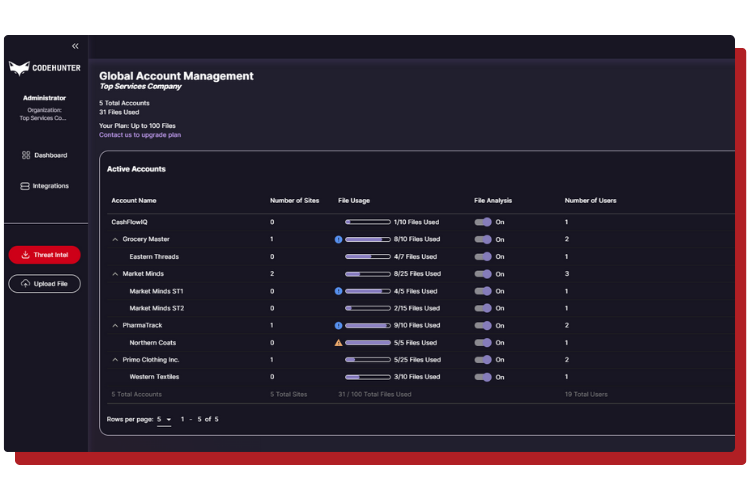The width and height of the screenshot is (750, 500).
Task: Click the 31 / 100 Total Files Used summary
Action: point(375,394)
